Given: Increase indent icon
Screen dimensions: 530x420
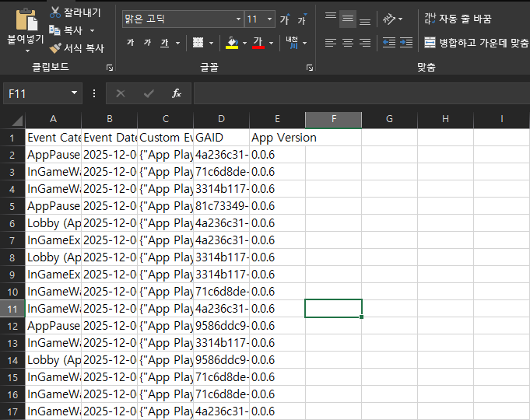Looking at the screenshot, I should coord(406,43).
